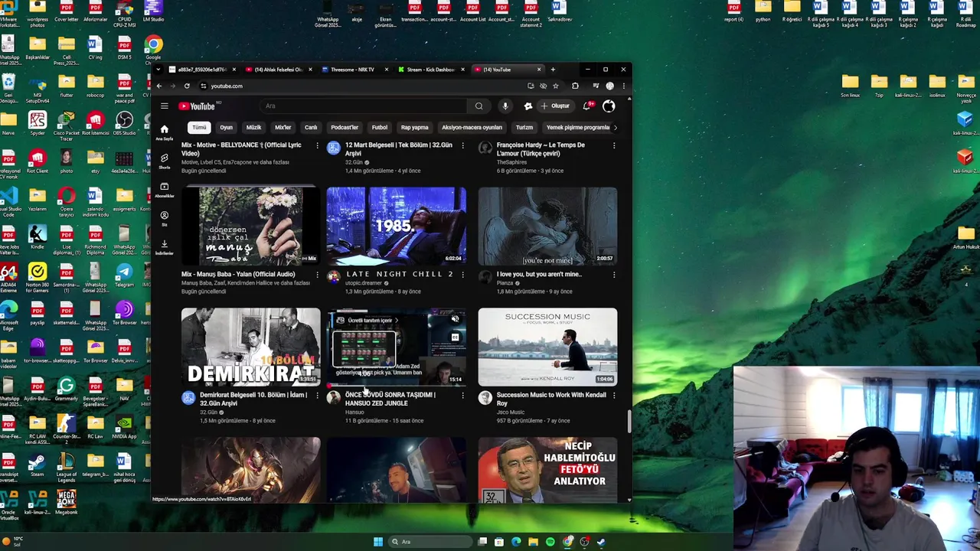Open Telegram desktop icon

tap(124, 275)
